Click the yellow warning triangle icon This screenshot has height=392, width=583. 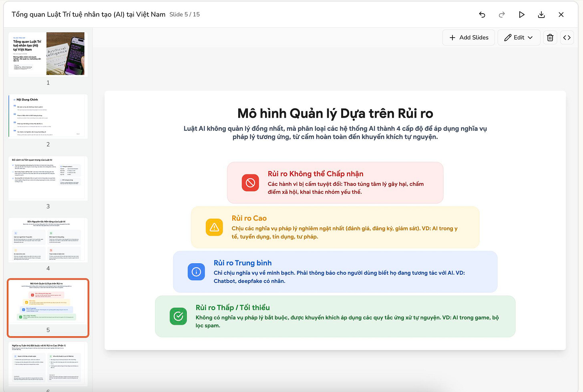point(214,227)
